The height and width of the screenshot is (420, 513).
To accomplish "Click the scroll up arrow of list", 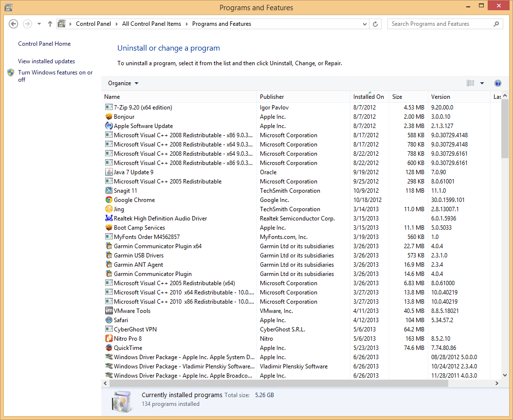I will point(505,95).
